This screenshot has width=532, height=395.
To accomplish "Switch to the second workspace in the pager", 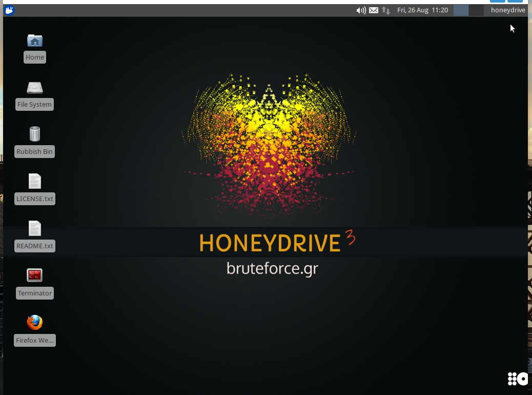I will coord(476,10).
